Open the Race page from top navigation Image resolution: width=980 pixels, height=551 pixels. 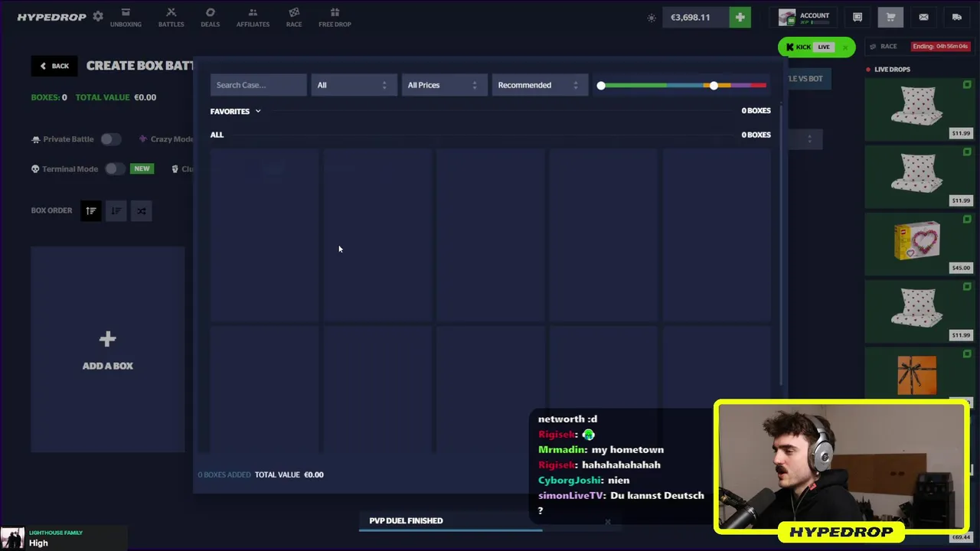tap(294, 18)
